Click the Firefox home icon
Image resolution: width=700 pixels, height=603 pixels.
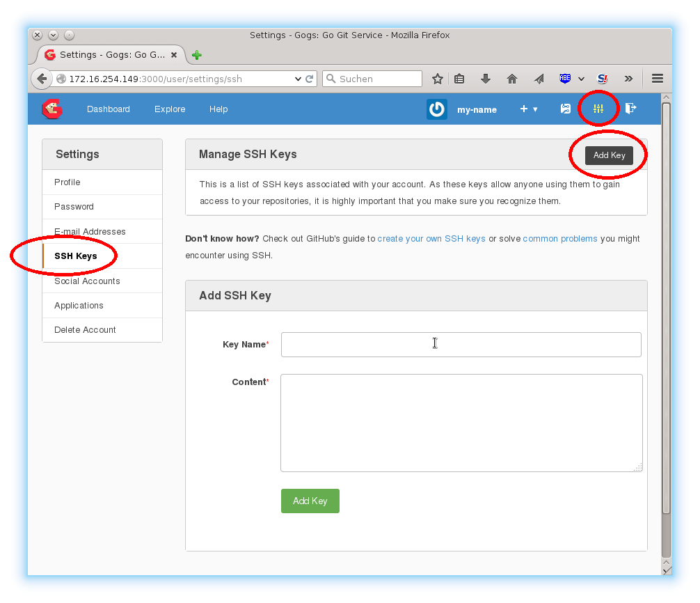[x=512, y=78]
